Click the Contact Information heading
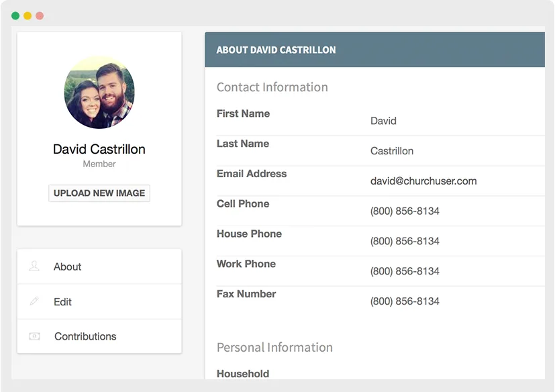Image resolution: width=555 pixels, height=392 pixels. click(x=272, y=87)
